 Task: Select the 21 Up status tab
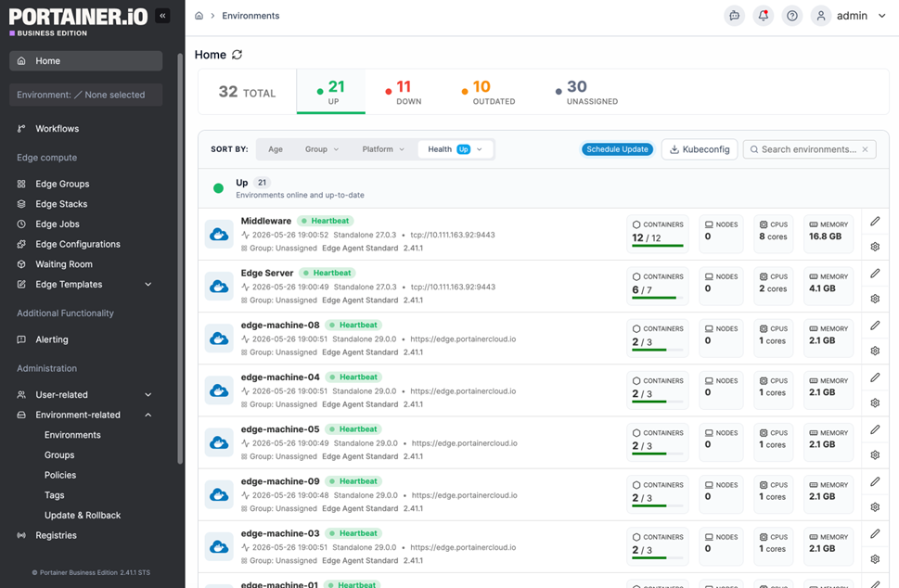point(331,92)
